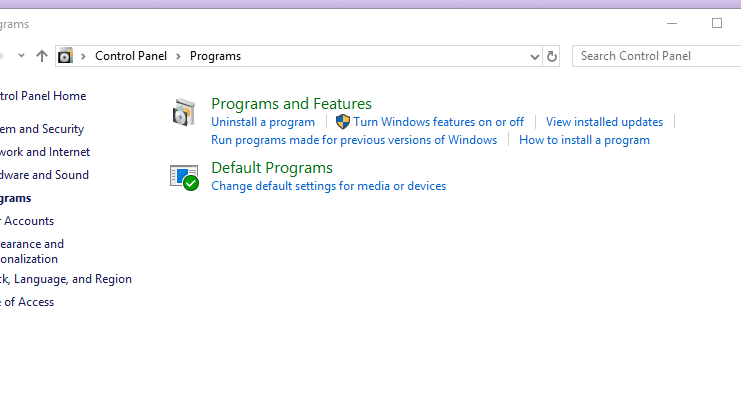This screenshot has width=741, height=400.
Task: Expand the address bar history dropdown
Action: click(534, 57)
